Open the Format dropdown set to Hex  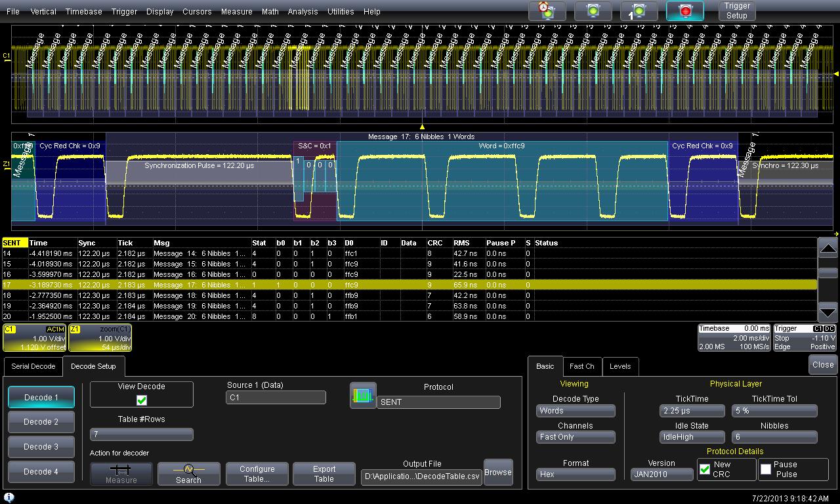click(x=576, y=474)
